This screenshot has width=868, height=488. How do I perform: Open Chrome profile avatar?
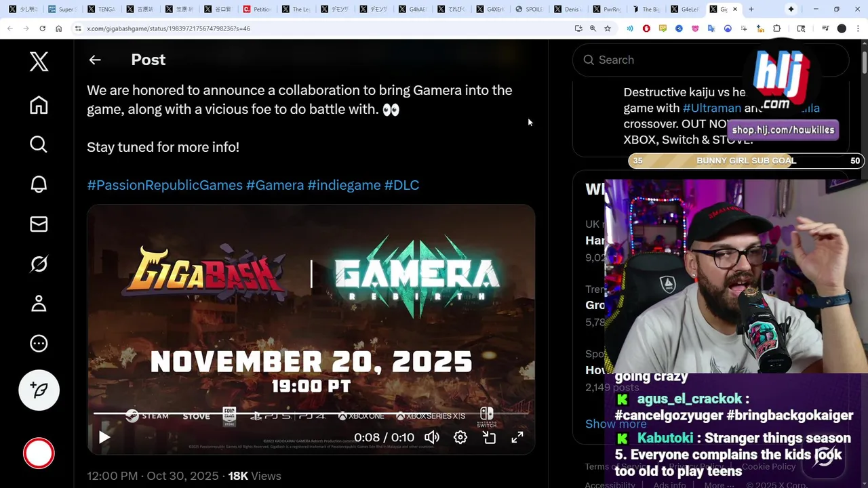click(x=842, y=28)
